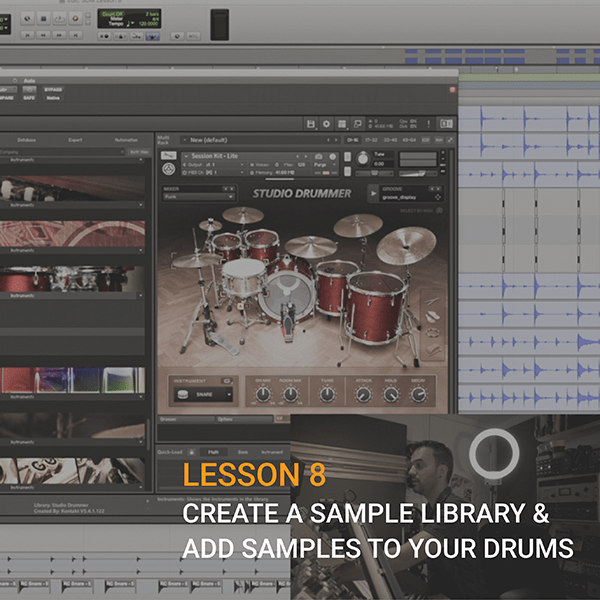Screen dimensions: 600x600
Task: Adjust the ROOM MIX knob
Action: tap(290, 394)
